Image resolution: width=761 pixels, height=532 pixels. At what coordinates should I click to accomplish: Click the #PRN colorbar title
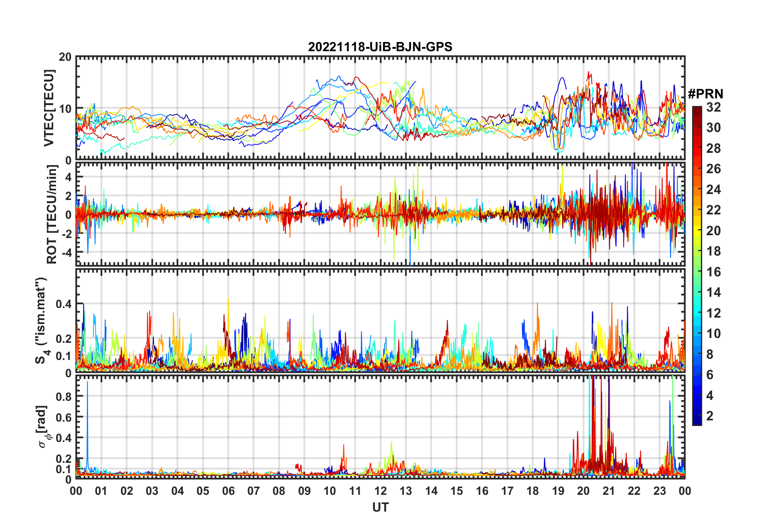pos(705,94)
